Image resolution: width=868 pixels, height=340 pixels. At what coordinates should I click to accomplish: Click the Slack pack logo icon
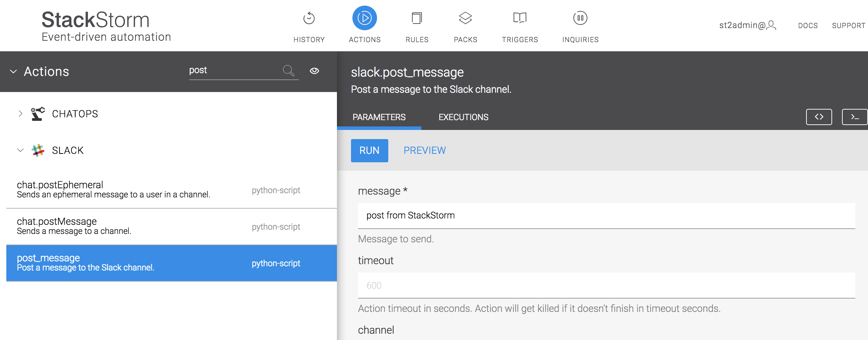pos(38,150)
